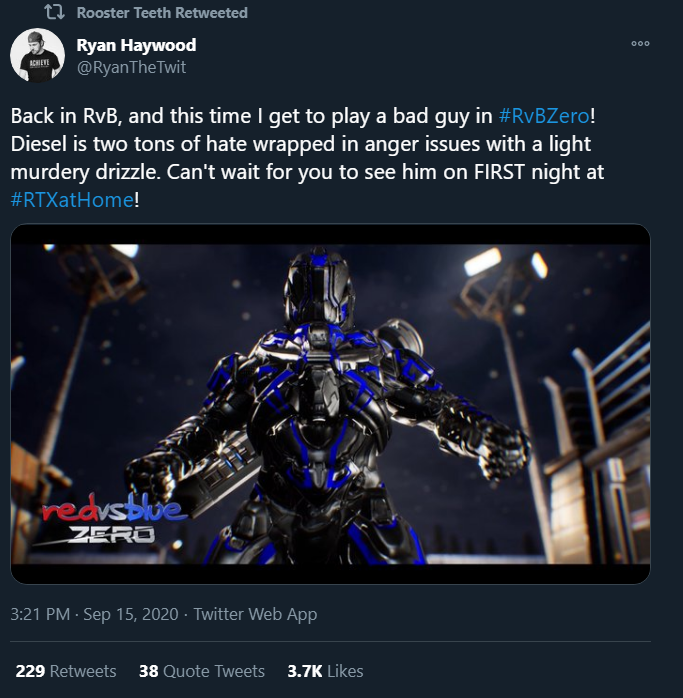Click the Ryan Haywood display name
Viewport: 683px width, 698px height.
point(136,45)
